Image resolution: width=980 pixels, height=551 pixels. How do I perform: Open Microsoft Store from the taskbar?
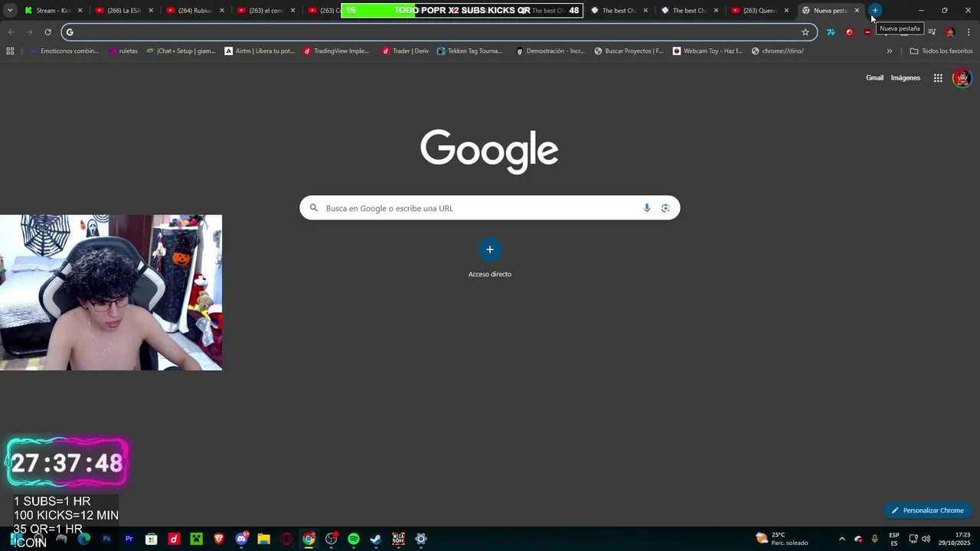(152, 539)
